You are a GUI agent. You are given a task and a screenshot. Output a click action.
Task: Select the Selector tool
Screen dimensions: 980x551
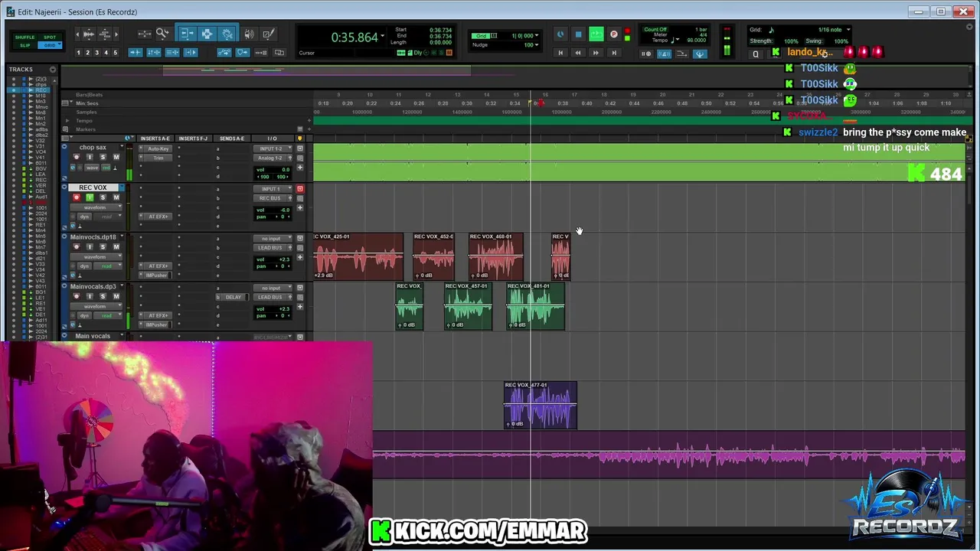pos(207,34)
